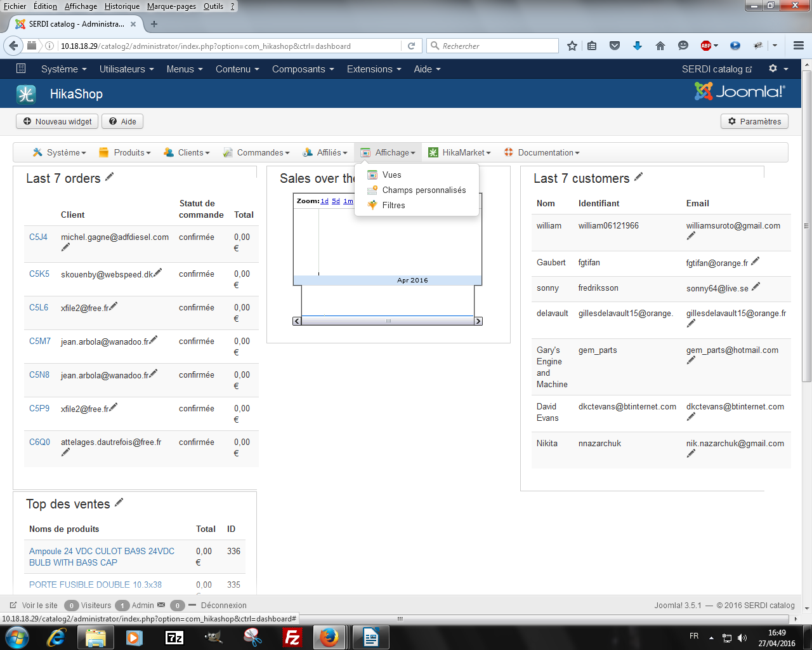
Task: Go back with the browser back arrow
Action: (x=14, y=46)
